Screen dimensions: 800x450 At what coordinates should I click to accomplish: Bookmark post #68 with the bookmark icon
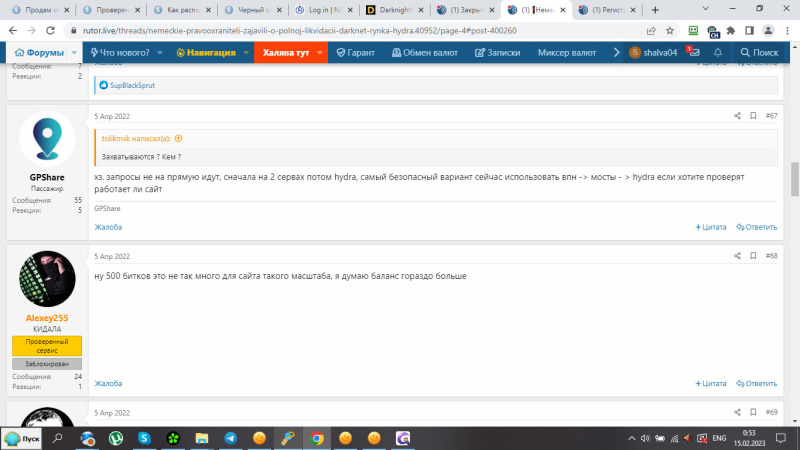click(753, 256)
